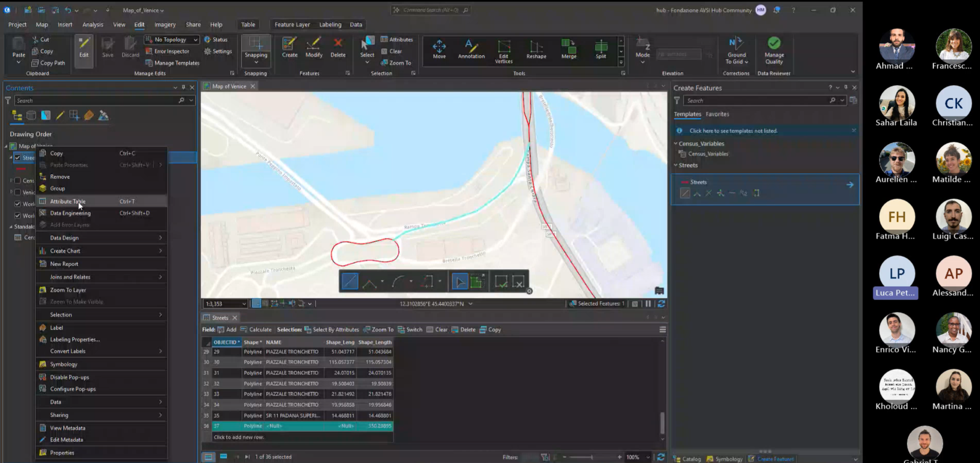Screen dimensions: 980x463
Task: Expand the Selection submenu in context menu
Action: [102, 315]
